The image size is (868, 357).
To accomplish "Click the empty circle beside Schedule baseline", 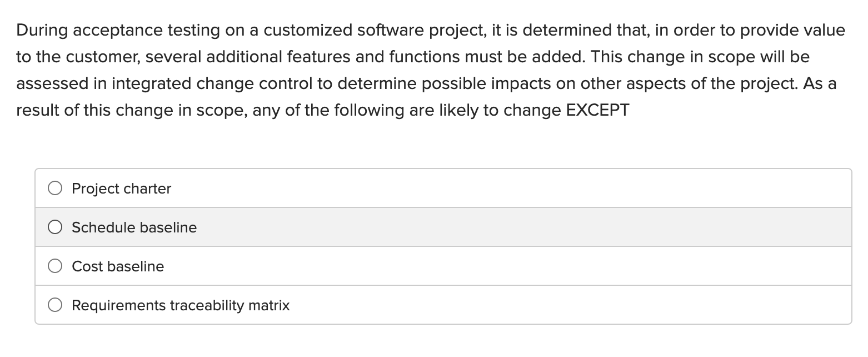I will pyautogui.click(x=55, y=227).
